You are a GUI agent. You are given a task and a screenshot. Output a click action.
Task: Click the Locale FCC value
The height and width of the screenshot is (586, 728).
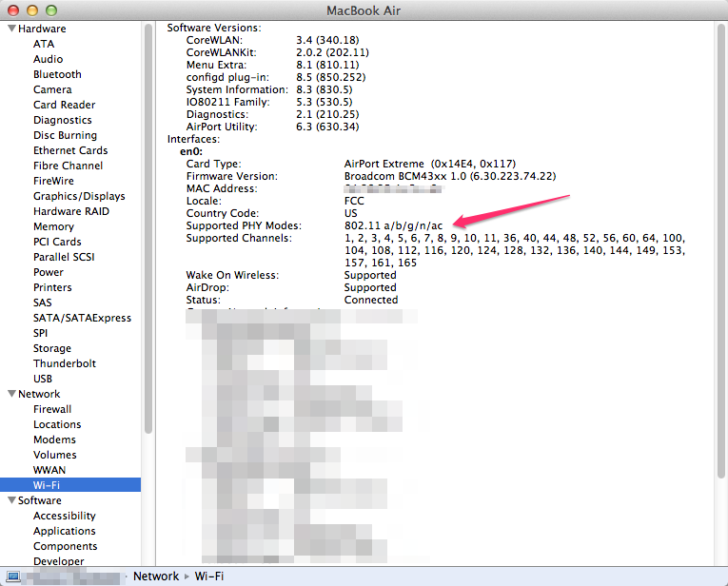coord(354,201)
